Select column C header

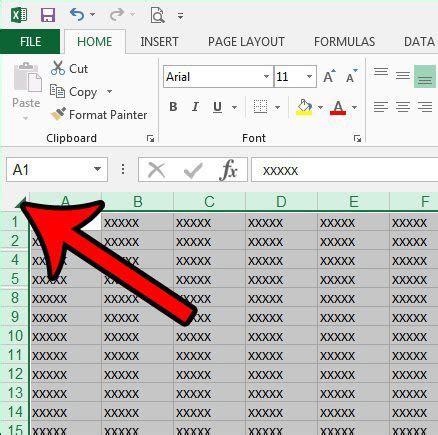coord(209,201)
